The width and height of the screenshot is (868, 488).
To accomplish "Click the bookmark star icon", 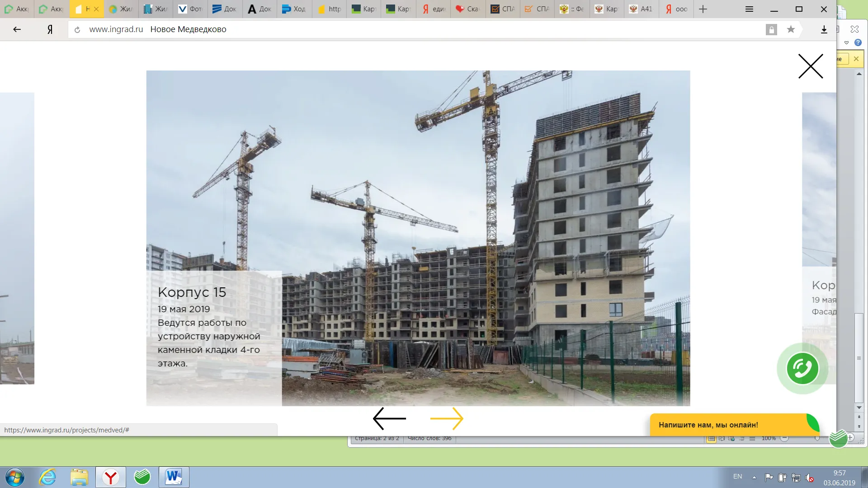I will tap(791, 29).
